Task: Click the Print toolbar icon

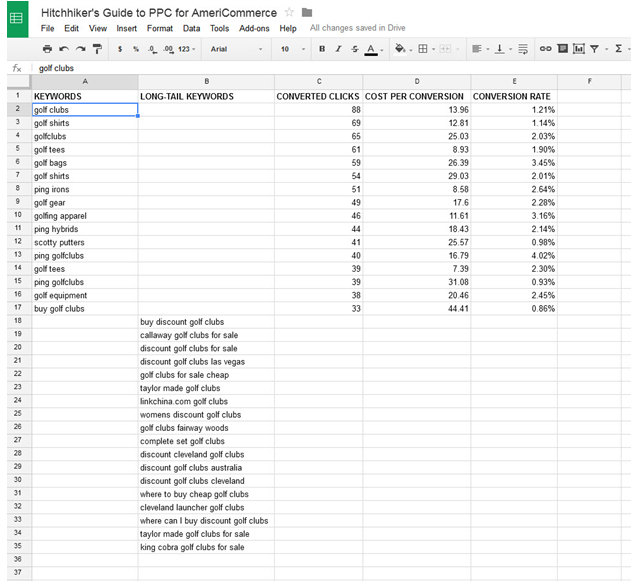Action: tap(47, 49)
